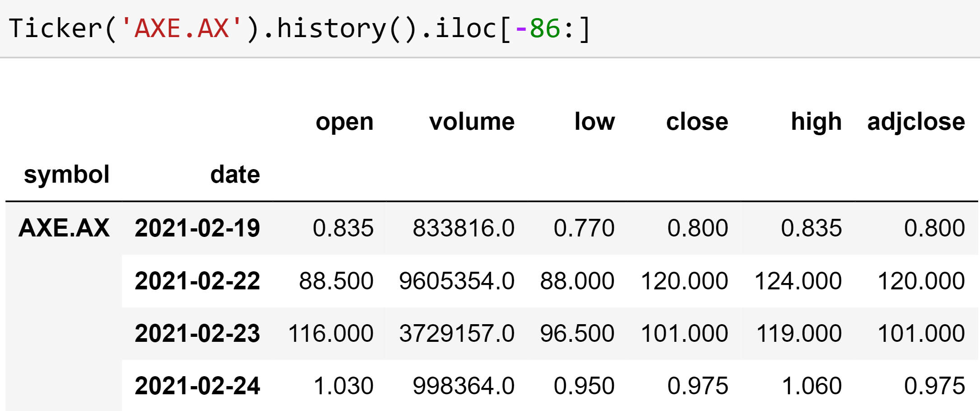This screenshot has width=980, height=411.
Task: Select the 'close' column header
Action: pyautogui.click(x=697, y=122)
